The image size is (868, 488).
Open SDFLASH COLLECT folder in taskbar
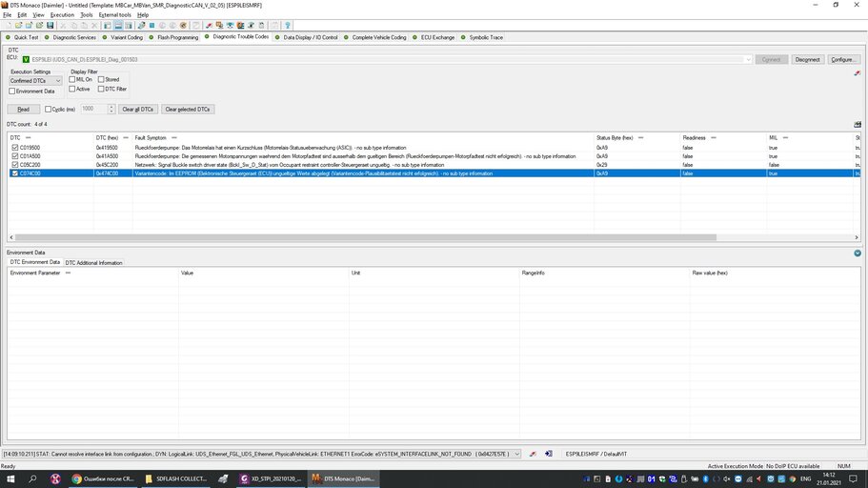176,478
